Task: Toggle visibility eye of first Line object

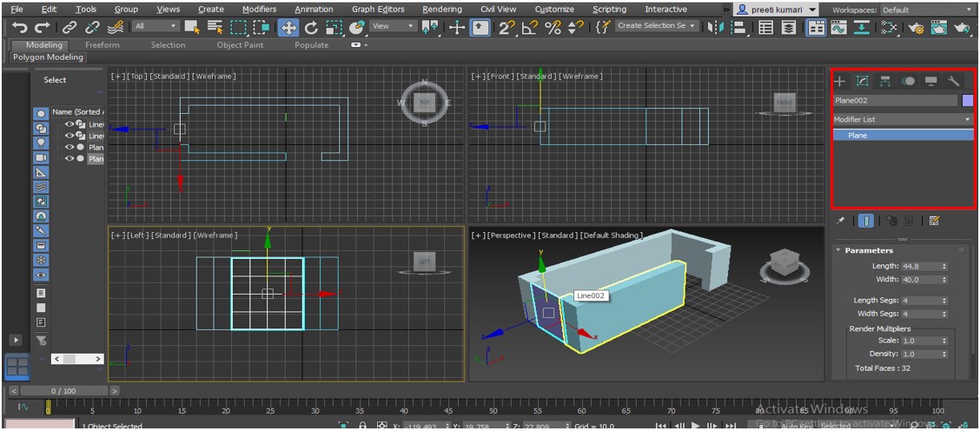Action: (x=70, y=124)
